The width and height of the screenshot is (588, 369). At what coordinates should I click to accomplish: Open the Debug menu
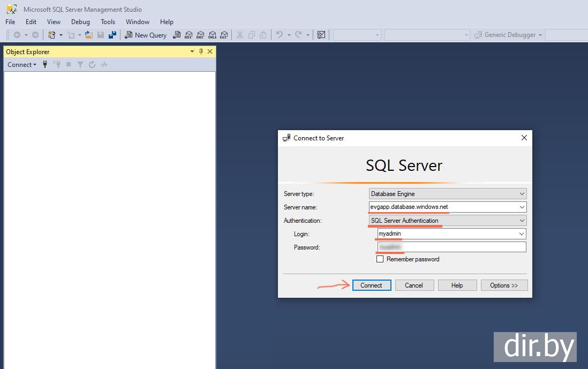pyautogui.click(x=80, y=22)
